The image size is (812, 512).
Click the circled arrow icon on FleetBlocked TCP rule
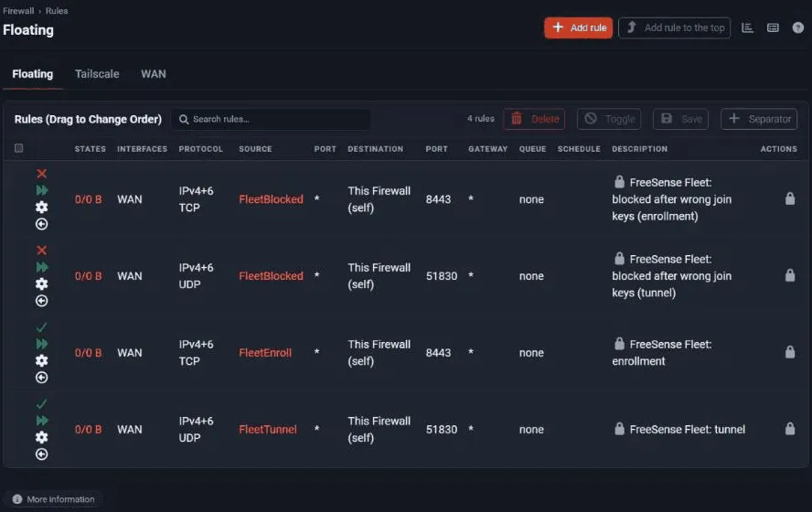[x=41, y=224]
